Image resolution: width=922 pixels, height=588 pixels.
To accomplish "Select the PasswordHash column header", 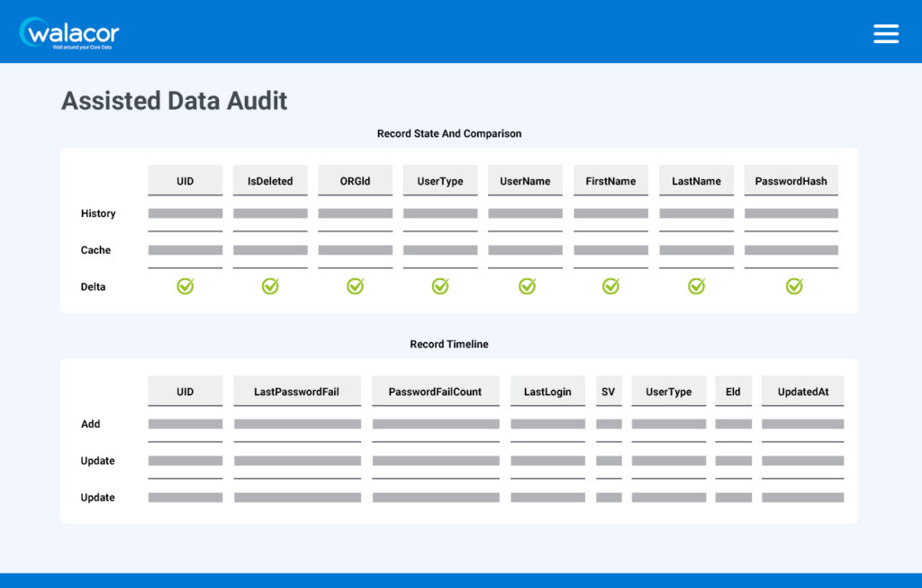I will [x=791, y=181].
